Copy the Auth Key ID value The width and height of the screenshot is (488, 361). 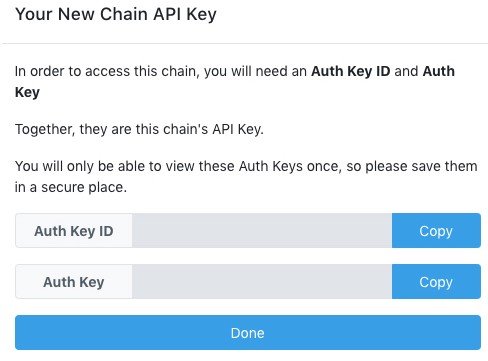[436, 231]
